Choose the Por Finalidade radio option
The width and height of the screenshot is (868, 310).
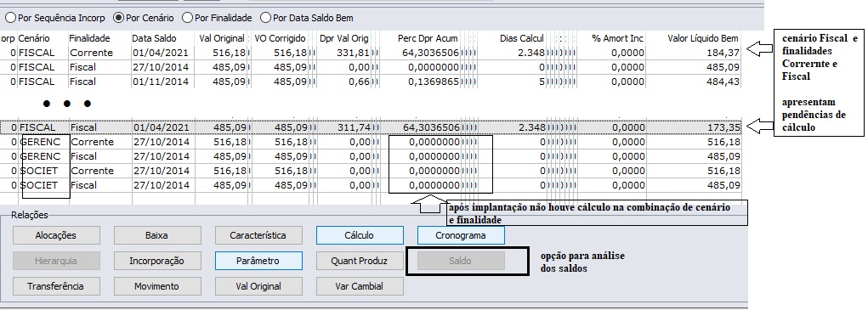coord(218,18)
